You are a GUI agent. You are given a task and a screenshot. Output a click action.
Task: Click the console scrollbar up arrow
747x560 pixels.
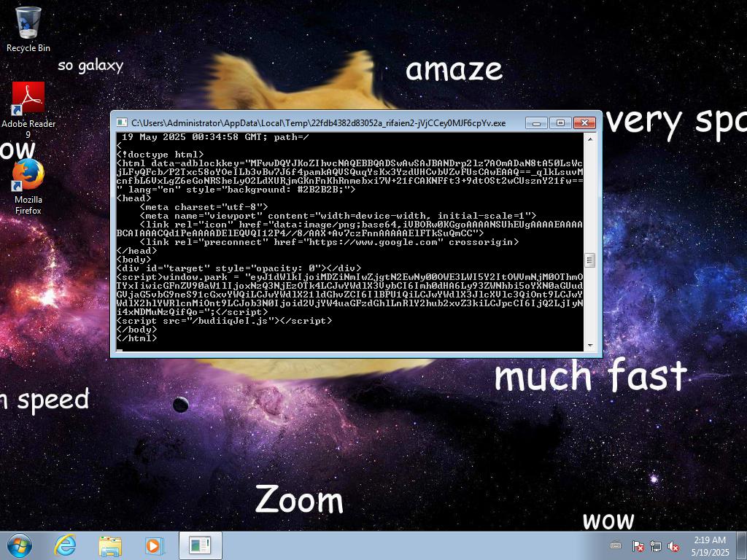point(589,139)
